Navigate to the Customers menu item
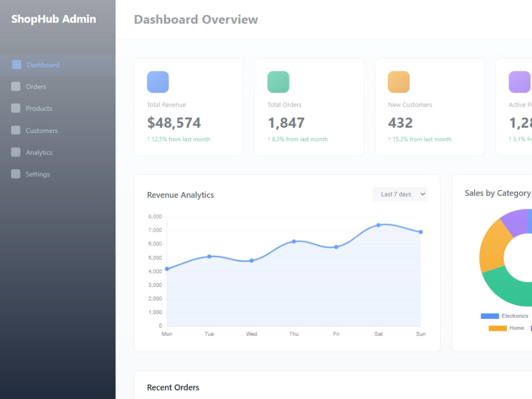This screenshot has width=532, height=399. tap(57, 130)
